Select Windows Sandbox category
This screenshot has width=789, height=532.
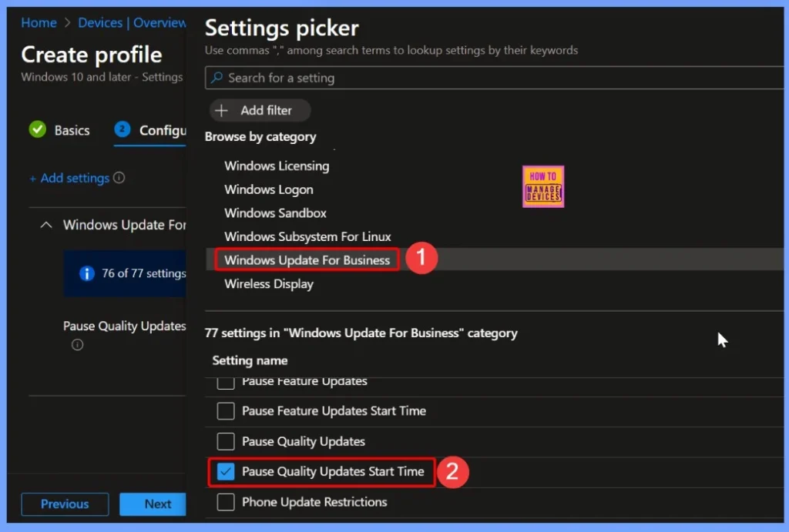[x=275, y=213]
